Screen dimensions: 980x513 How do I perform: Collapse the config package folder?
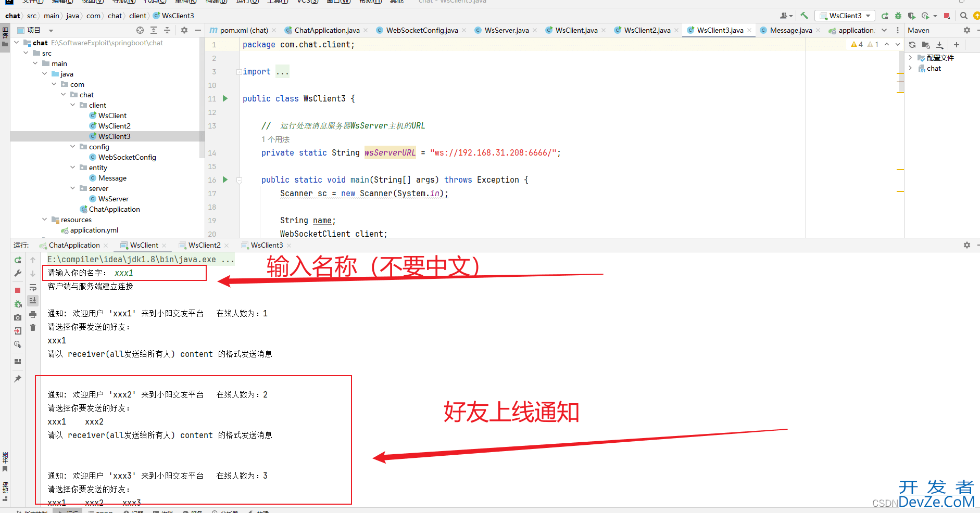(73, 147)
